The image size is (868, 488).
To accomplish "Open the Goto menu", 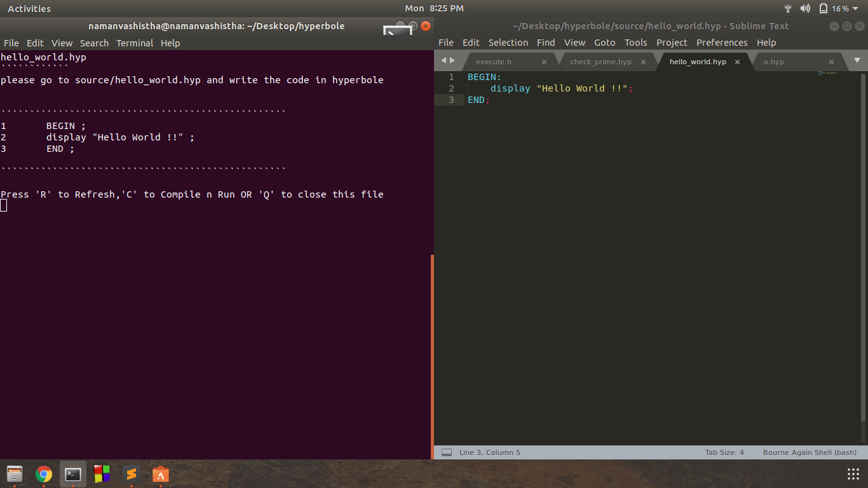I will click(605, 43).
